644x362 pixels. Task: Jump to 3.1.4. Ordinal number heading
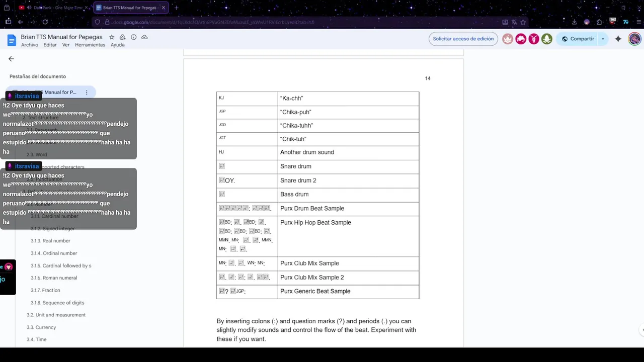54,253
